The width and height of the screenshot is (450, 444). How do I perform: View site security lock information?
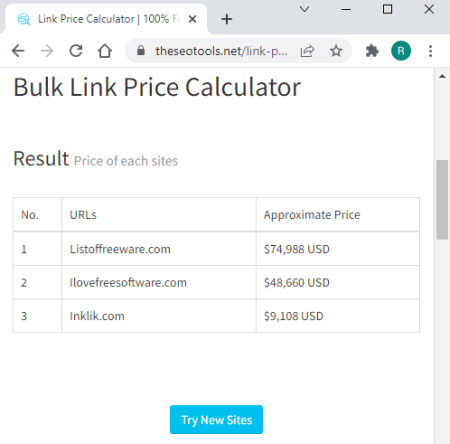click(141, 51)
